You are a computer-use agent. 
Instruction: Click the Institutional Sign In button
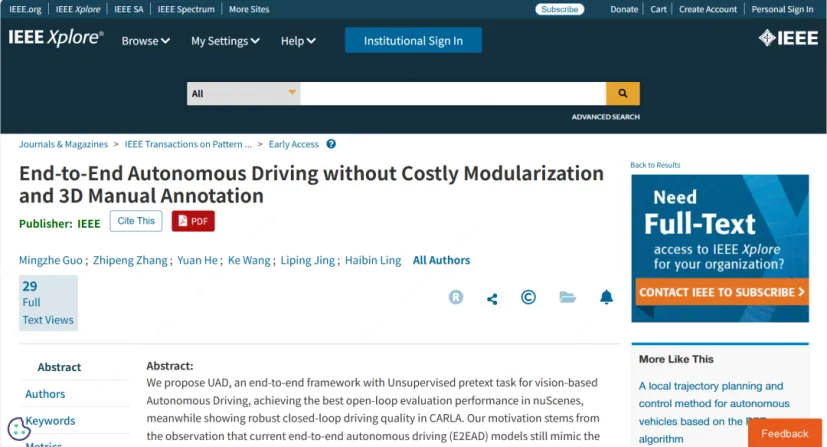[x=413, y=41]
